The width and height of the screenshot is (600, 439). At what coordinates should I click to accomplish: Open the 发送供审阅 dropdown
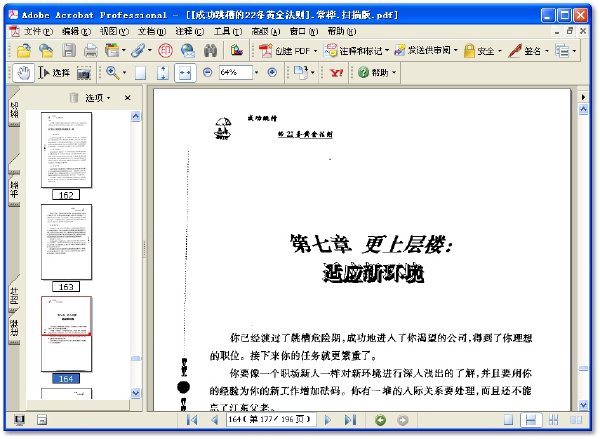coord(426,50)
